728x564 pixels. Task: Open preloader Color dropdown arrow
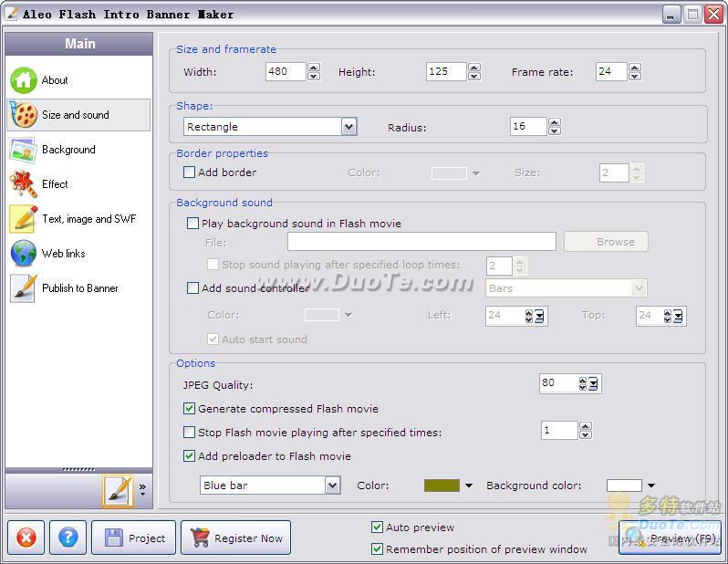[469, 486]
